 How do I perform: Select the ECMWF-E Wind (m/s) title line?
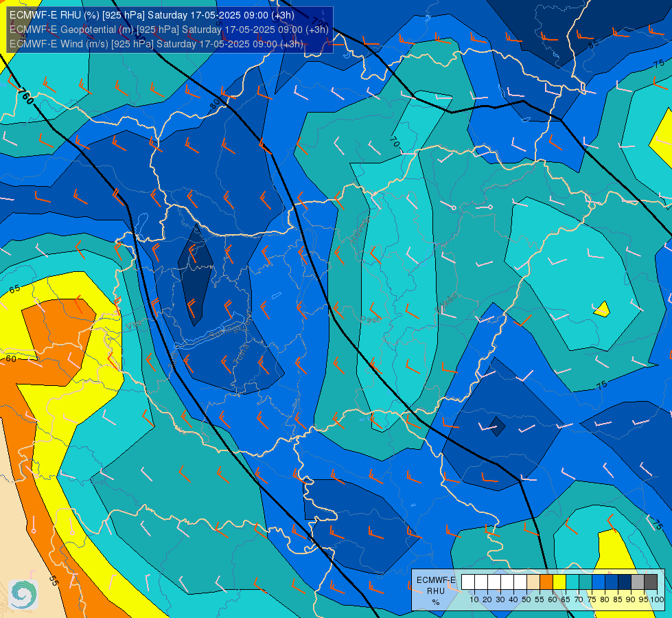click(156, 44)
